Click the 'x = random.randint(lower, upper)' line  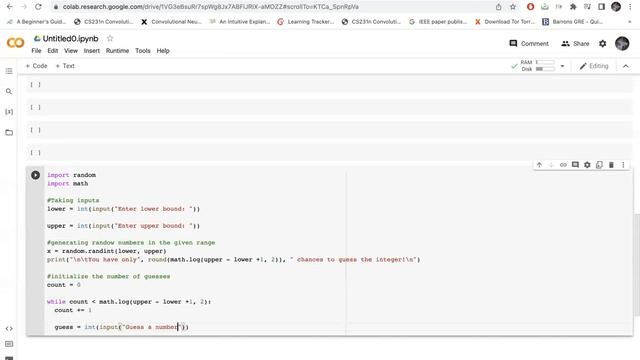click(107, 251)
